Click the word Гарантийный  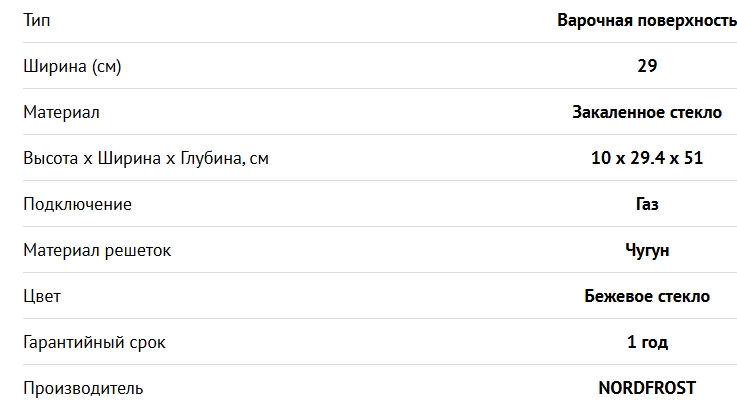73,342
